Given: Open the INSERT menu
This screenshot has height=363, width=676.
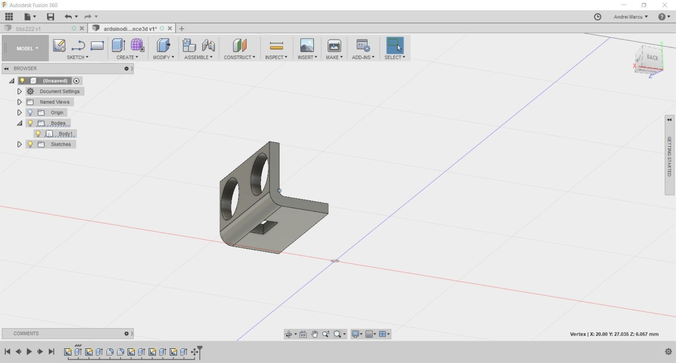Looking at the screenshot, I should pyautogui.click(x=307, y=57).
